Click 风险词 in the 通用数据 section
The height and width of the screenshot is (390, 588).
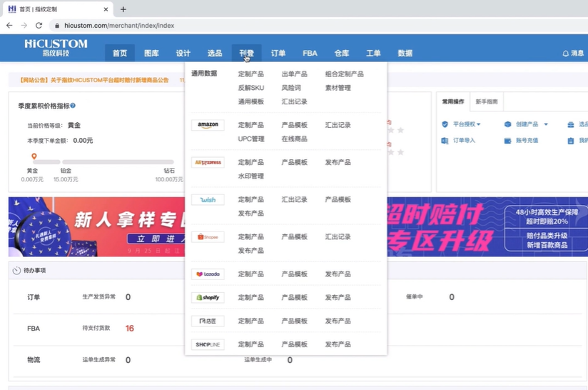pos(291,88)
